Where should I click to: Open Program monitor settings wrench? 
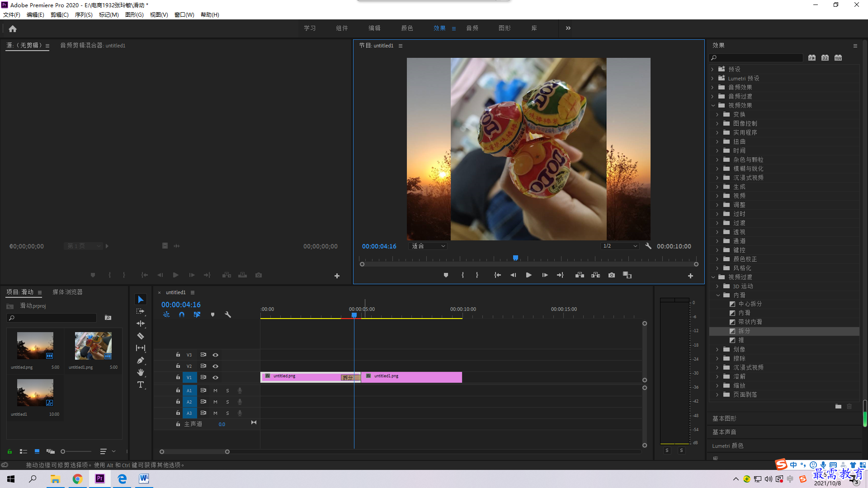pos(648,246)
